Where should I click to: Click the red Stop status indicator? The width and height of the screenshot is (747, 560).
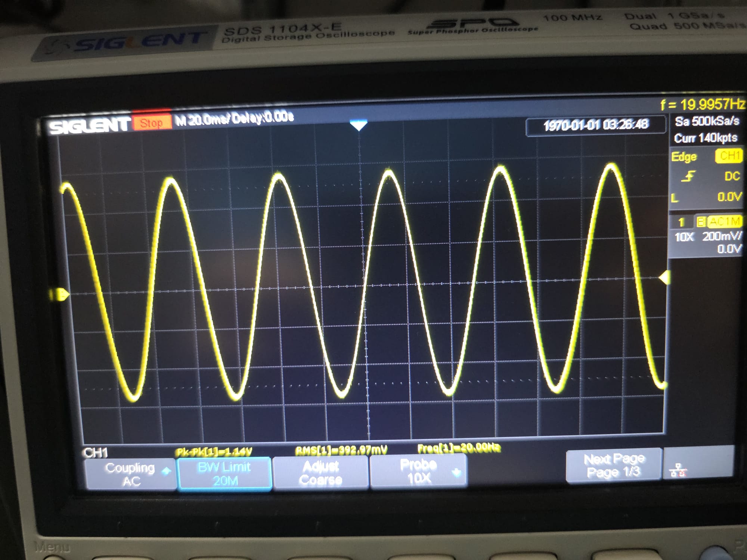(x=152, y=123)
